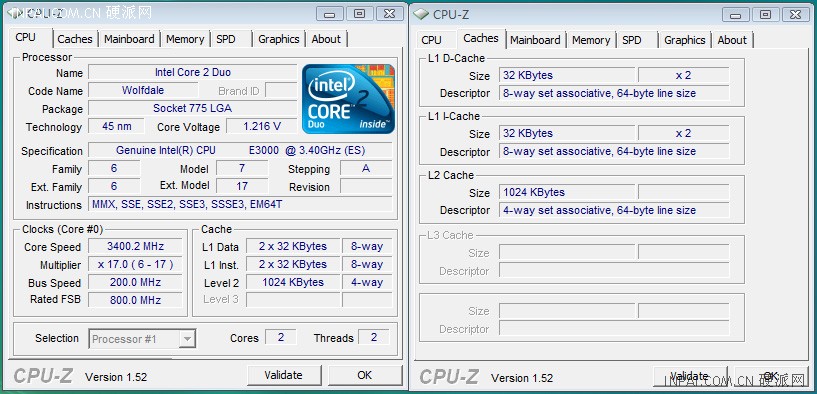Click the Stepping value 'A'
This screenshot has height=394, width=817.
[x=366, y=168]
